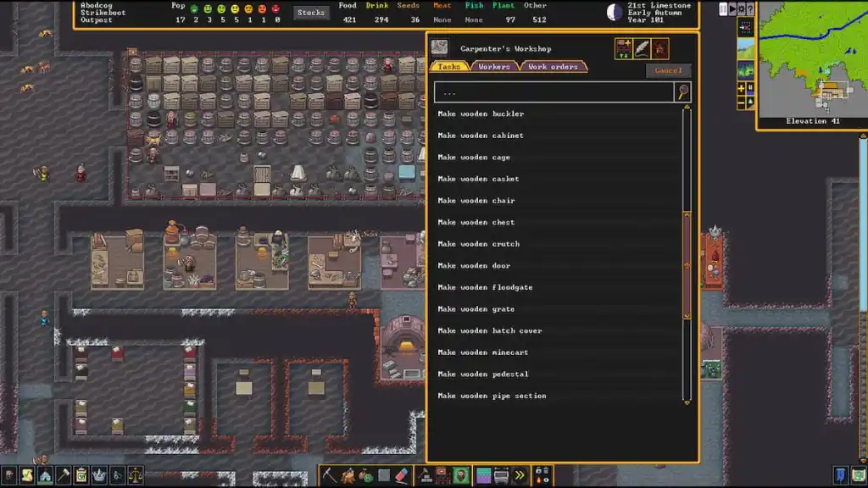The width and height of the screenshot is (868, 488).
Task: Open the nobles crown icon
Action: (x=99, y=475)
